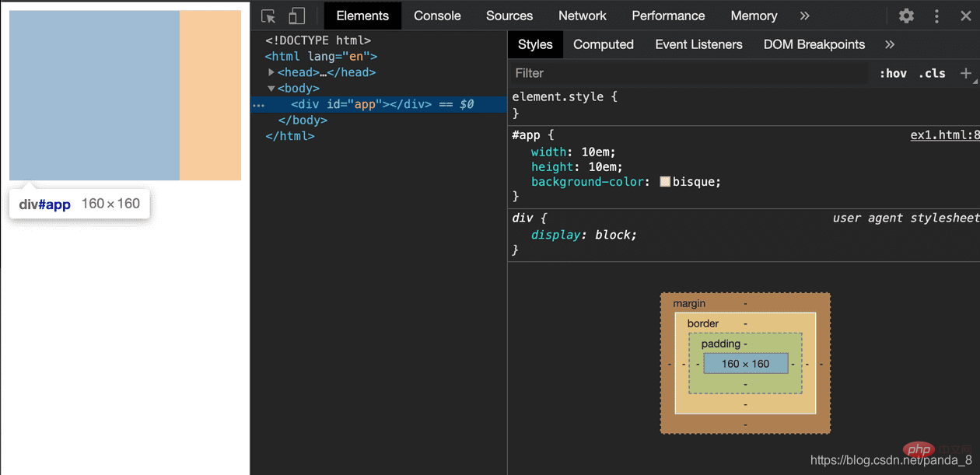Toggle the :hov element state panel
This screenshot has height=475, width=980.
click(893, 73)
